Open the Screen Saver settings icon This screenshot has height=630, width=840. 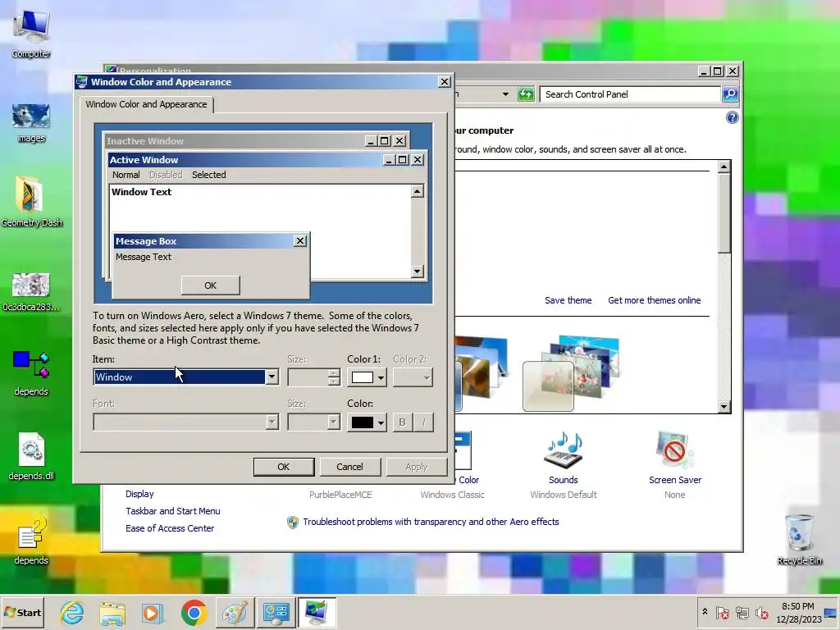[674, 451]
